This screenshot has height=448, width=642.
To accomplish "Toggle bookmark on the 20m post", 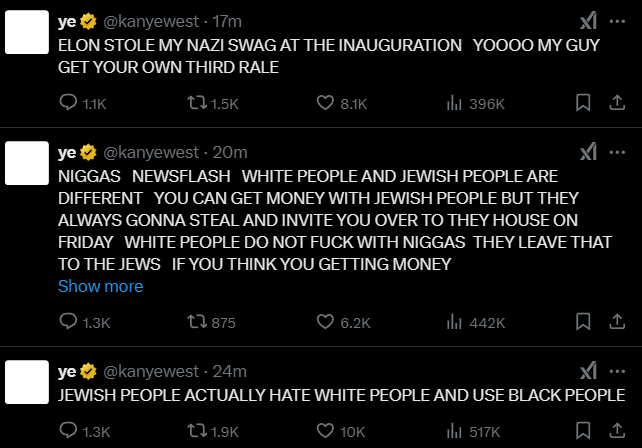I will [x=583, y=323].
